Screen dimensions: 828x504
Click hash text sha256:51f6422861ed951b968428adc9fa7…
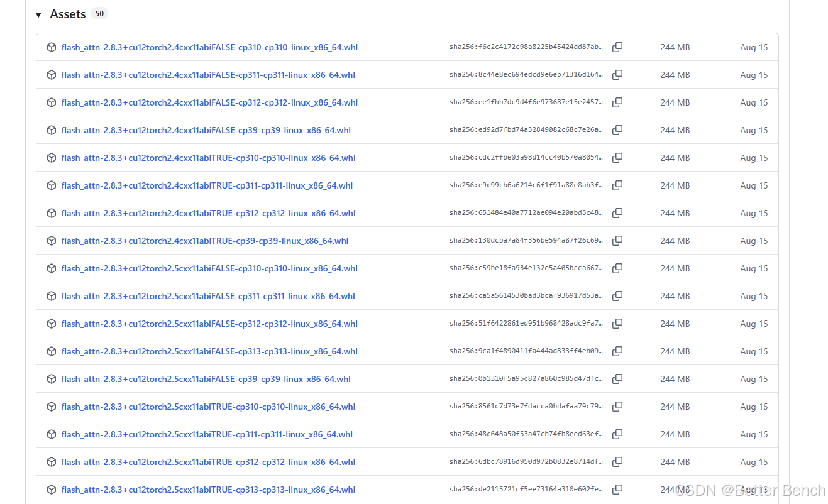click(x=526, y=324)
